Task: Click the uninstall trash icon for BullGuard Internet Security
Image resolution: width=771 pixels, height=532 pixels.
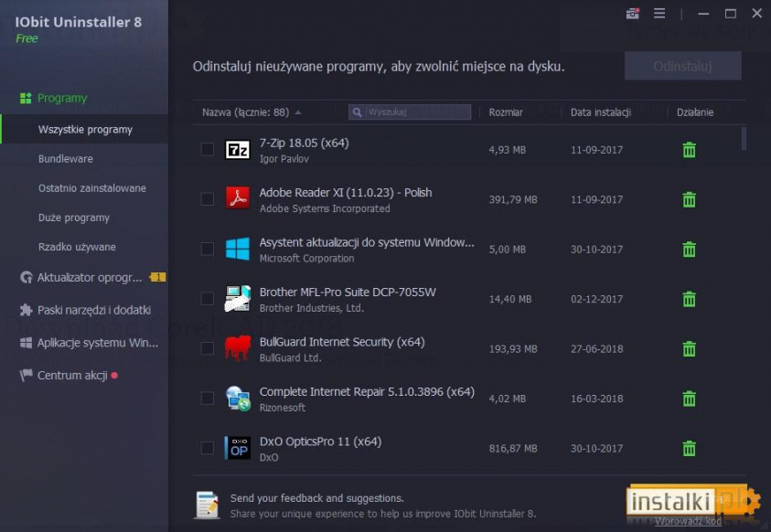Action: click(689, 348)
